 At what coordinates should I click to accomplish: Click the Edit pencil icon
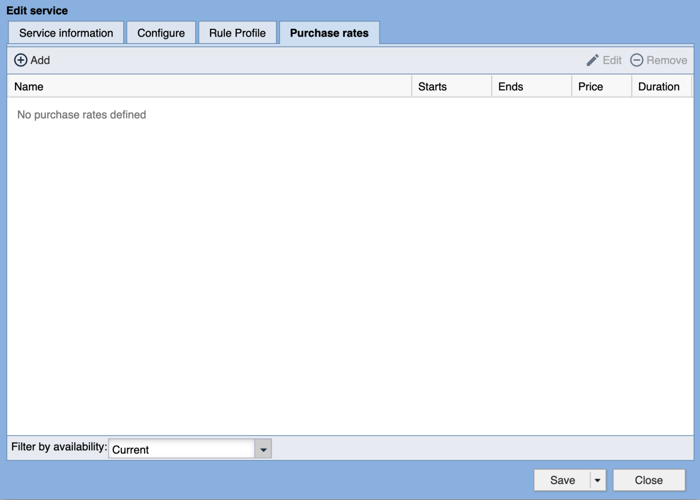[x=592, y=60]
